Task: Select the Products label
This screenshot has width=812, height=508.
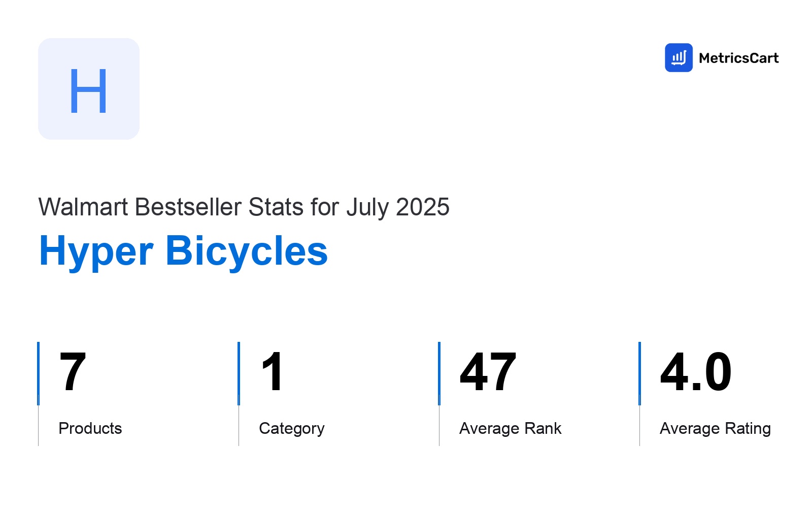Action: (90, 428)
